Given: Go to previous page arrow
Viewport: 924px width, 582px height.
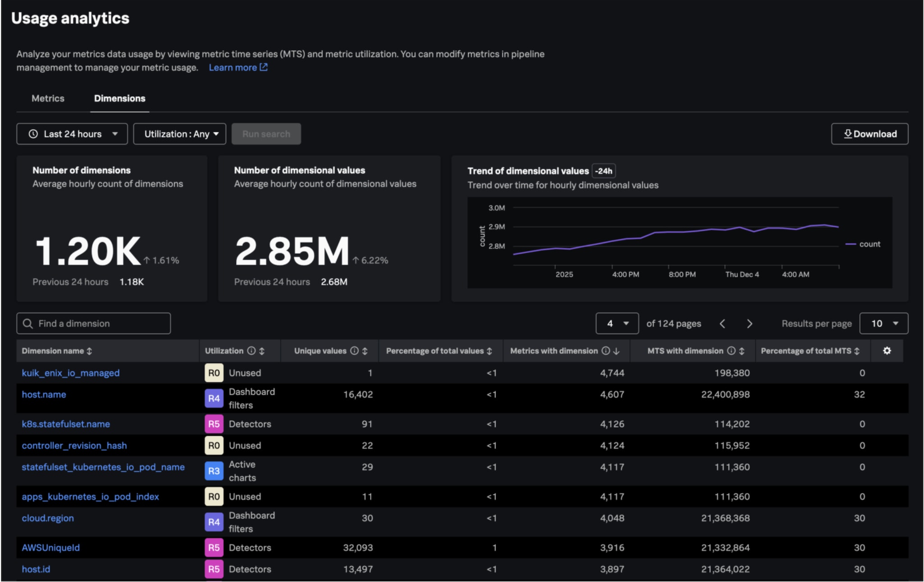Looking at the screenshot, I should click(722, 324).
